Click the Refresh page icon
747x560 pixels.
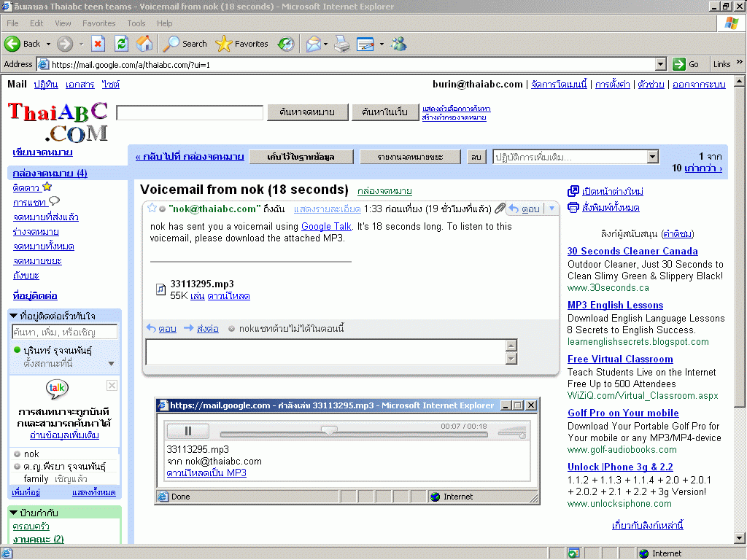point(121,44)
